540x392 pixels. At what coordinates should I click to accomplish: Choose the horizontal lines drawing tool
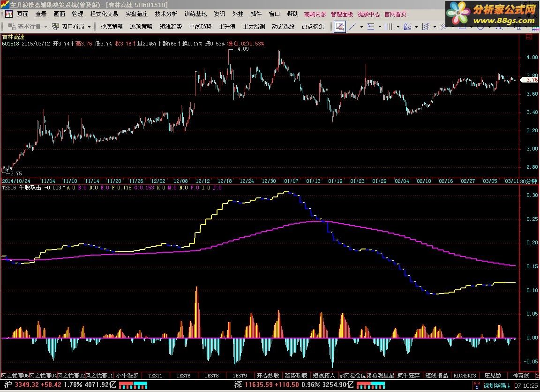(371, 27)
